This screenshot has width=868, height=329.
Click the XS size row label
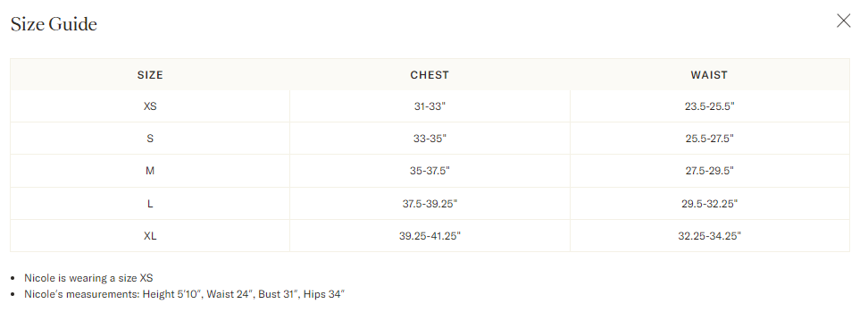click(x=150, y=106)
